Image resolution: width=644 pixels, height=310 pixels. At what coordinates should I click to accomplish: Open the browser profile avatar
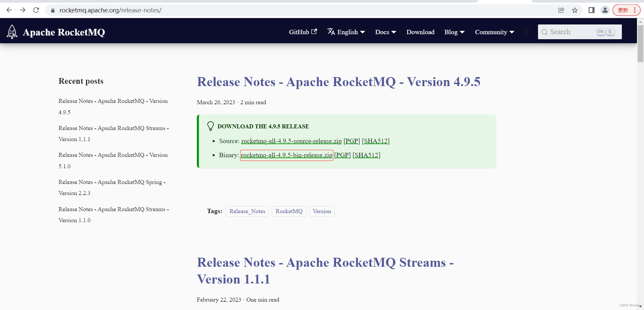point(605,10)
